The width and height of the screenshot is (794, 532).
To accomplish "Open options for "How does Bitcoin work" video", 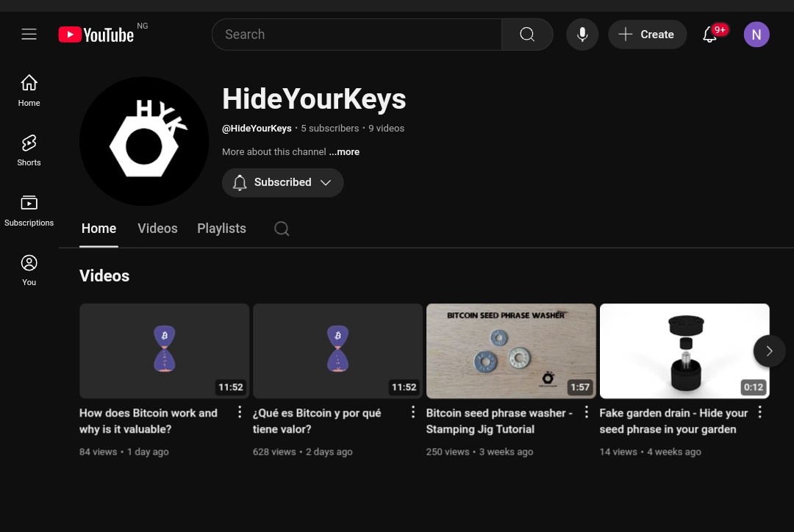I will click(240, 412).
